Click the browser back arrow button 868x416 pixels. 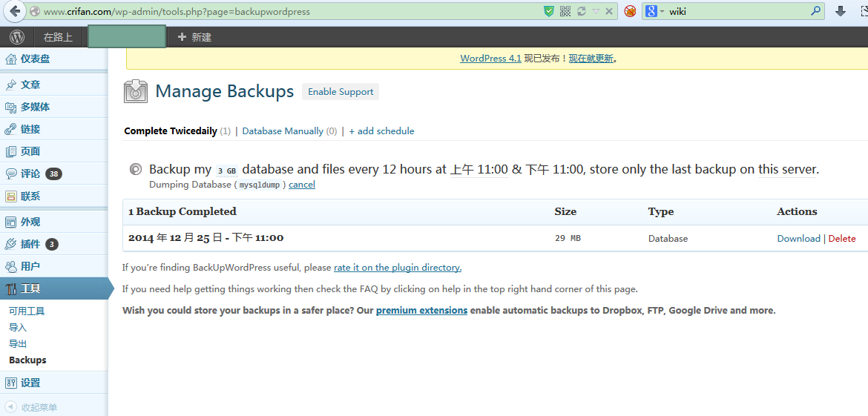pos(15,11)
